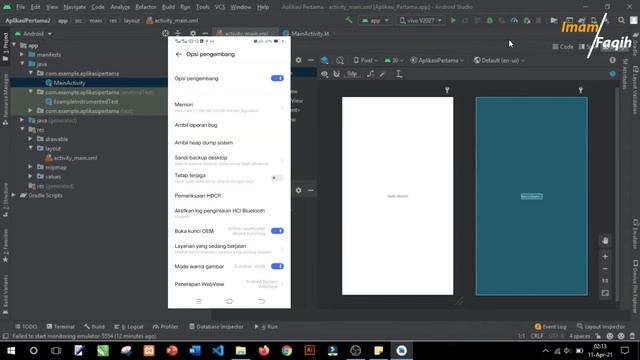Open the Layout Inspector

[601, 327]
